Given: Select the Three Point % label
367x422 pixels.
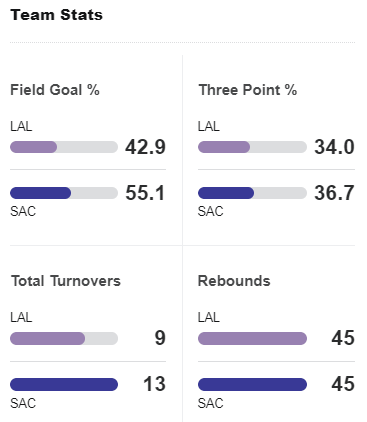Looking at the screenshot, I should [248, 90].
